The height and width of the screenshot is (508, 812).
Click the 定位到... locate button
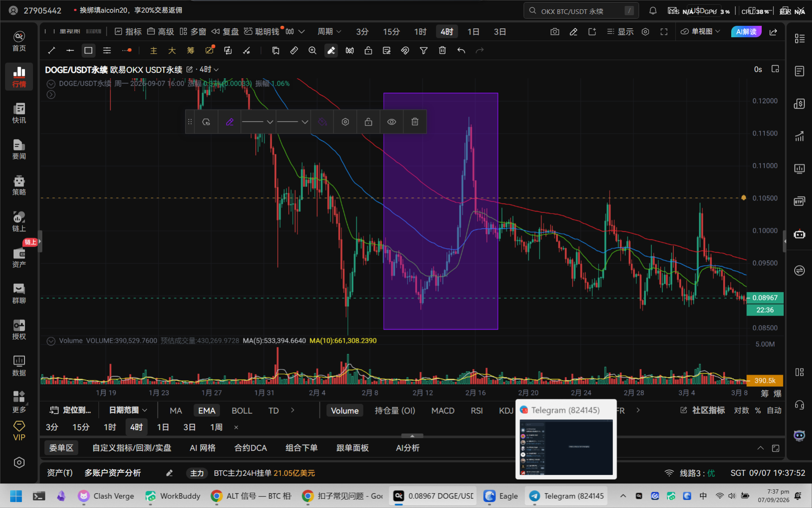[x=70, y=410]
